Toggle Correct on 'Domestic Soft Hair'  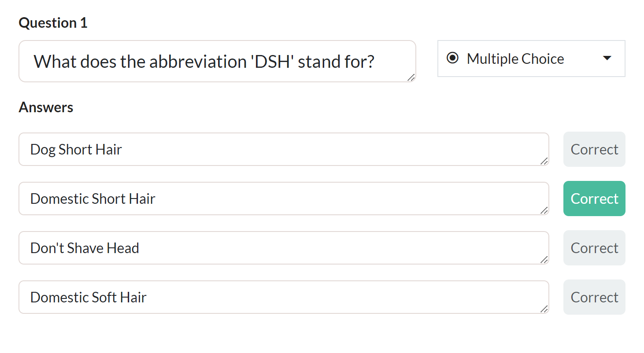coord(594,297)
